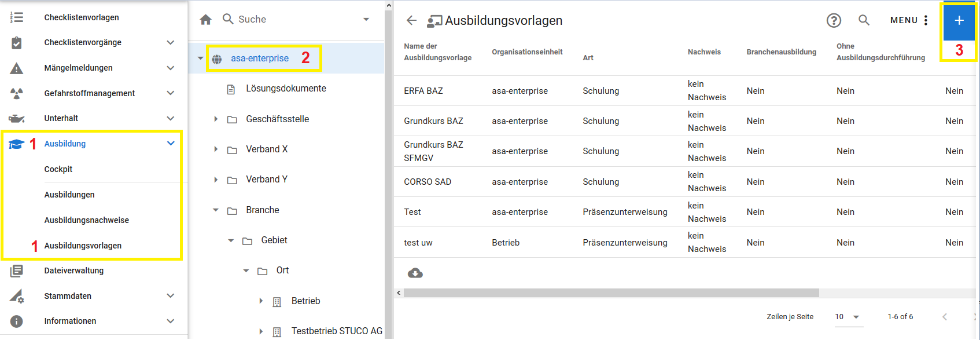Click the Informationen info icon

click(17, 321)
